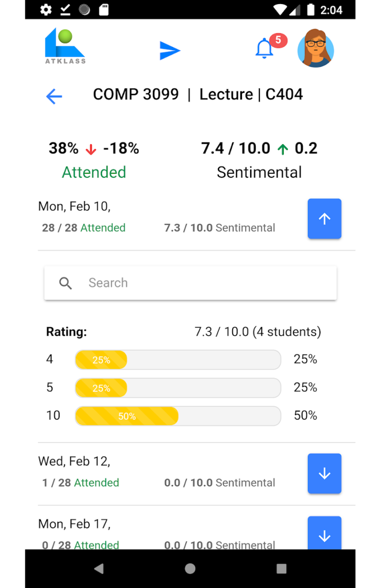
Task: Select the rating 4 progress bar
Action: point(178,360)
